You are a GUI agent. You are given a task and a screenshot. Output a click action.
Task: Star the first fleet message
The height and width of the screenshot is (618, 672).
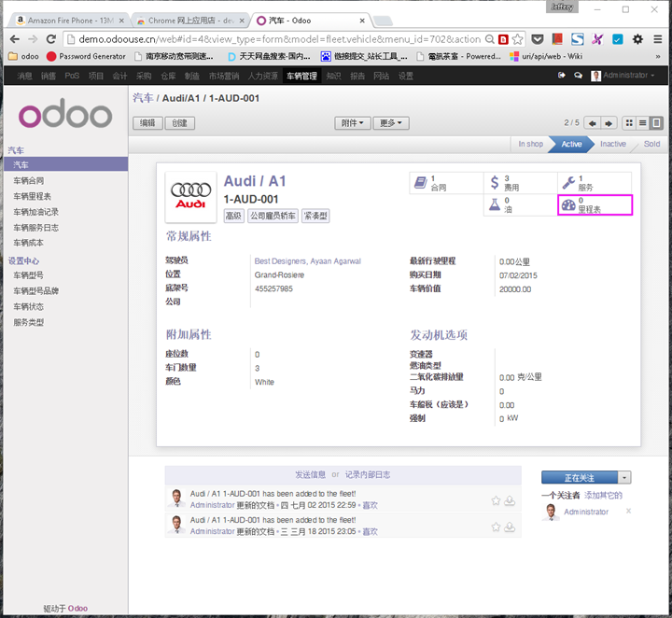click(496, 500)
